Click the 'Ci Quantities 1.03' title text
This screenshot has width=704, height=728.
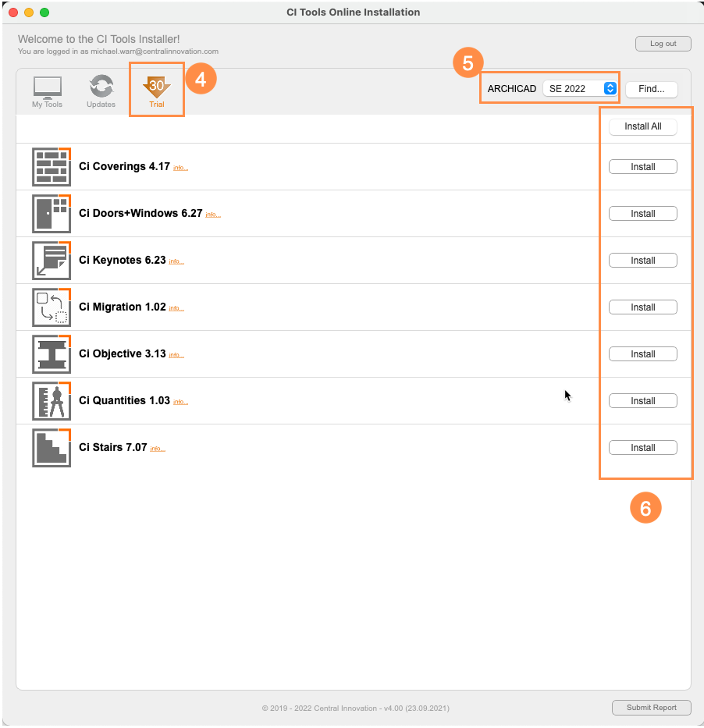124,401
